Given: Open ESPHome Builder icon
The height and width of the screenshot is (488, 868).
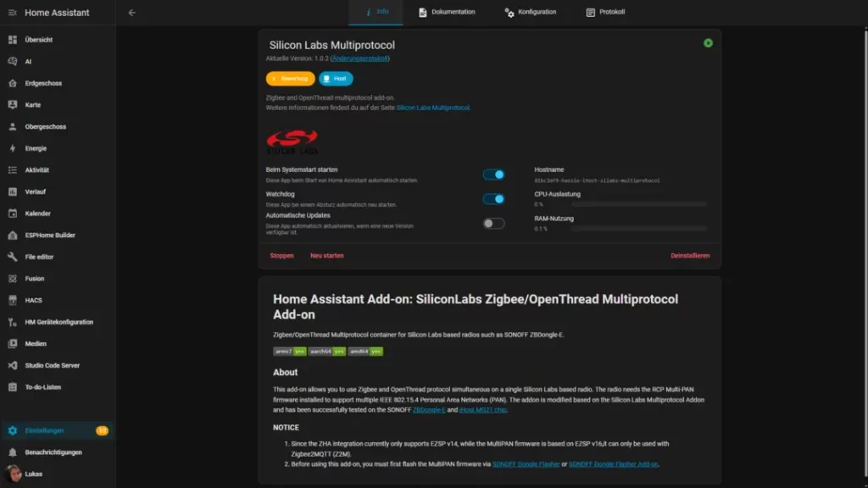Looking at the screenshot, I should pyautogui.click(x=12, y=236).
